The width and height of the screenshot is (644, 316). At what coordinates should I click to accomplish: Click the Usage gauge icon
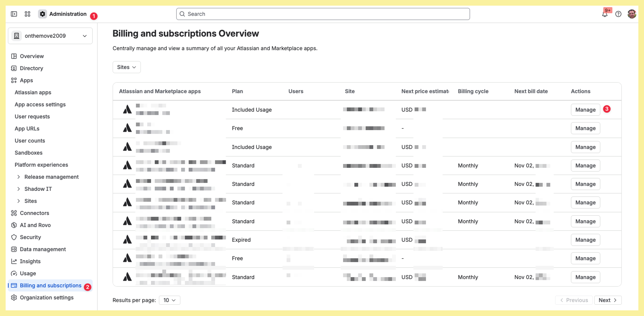pos(14,273)
